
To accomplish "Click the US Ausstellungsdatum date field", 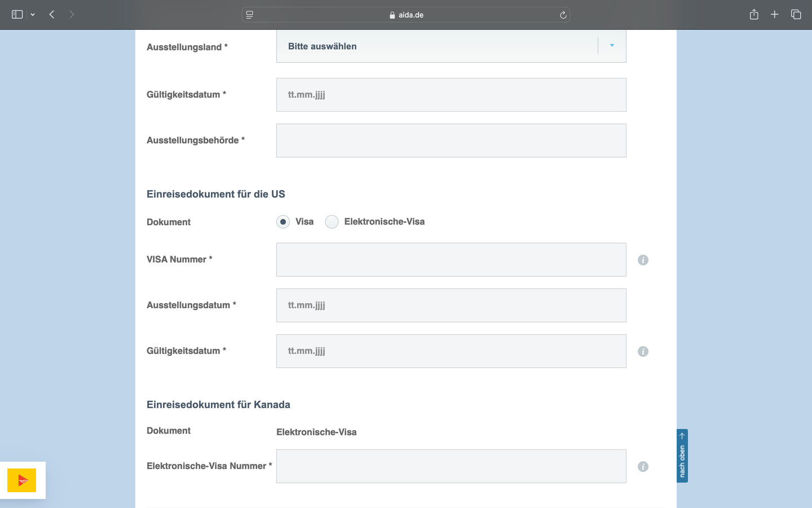I will pos(451,305).
